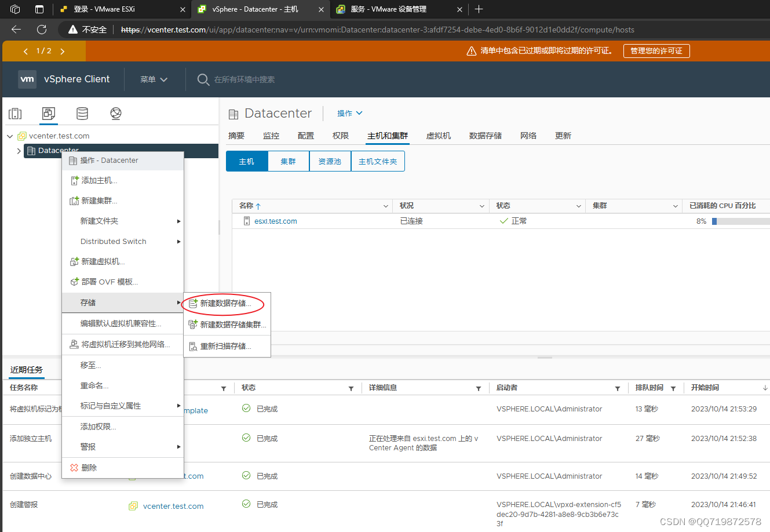The width and height of the screenshot is (770, 532).
Task: Choose 新建数据存储 in the submenu
Action: click(x=227, y=304)
